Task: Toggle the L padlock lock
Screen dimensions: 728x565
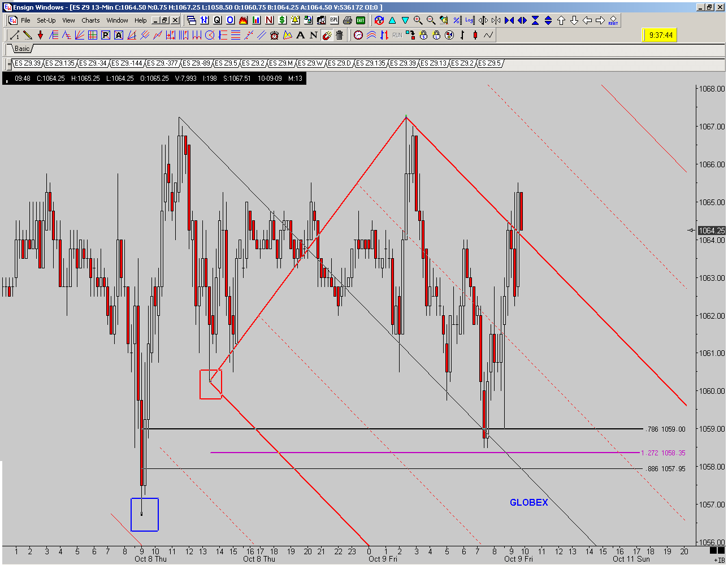Action: 437,35
